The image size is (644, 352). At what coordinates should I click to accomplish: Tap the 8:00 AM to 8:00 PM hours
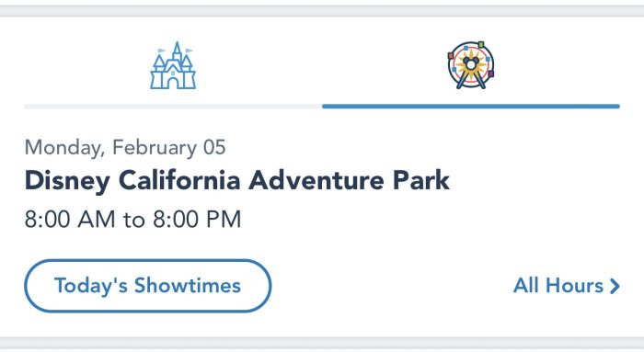tap(132, 219)
